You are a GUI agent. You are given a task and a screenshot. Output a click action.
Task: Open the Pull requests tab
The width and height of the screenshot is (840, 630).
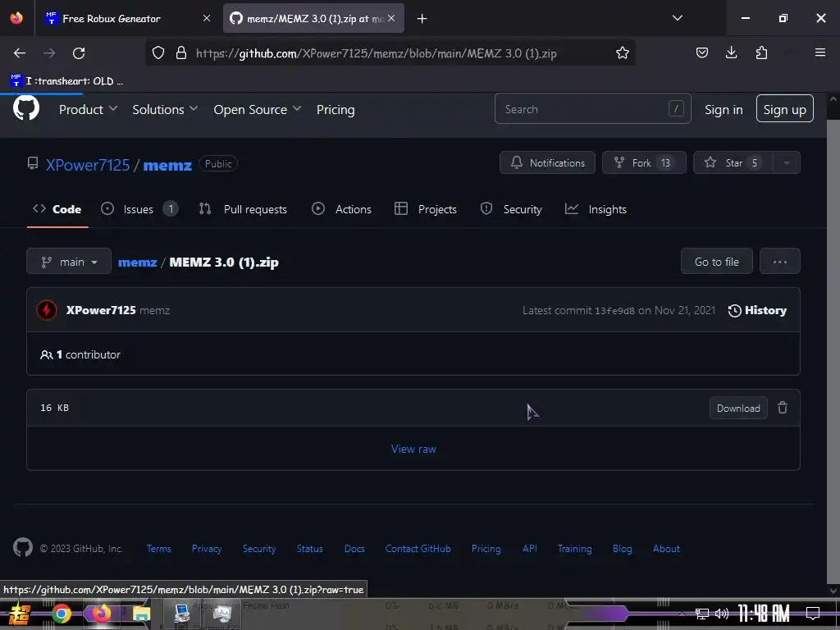[x=243, y=209]
